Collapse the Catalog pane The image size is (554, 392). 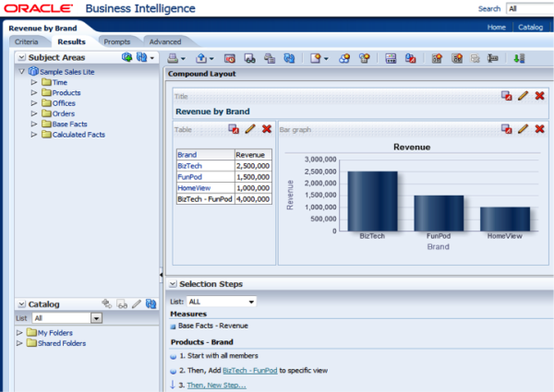coord(21,303)
